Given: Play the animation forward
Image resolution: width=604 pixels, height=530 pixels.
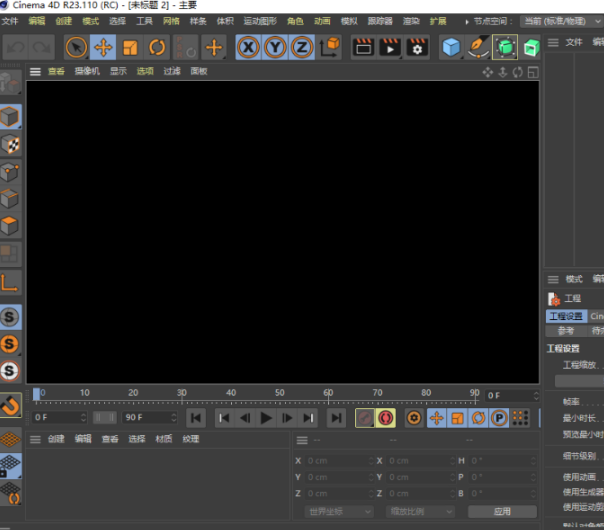Looking at the screenshot, I should pos(266,418).
